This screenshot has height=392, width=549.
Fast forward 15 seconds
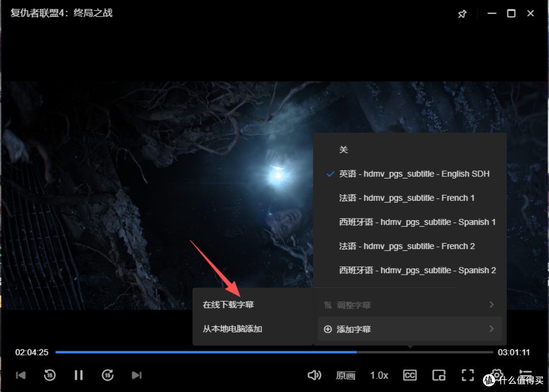[107, 375]
